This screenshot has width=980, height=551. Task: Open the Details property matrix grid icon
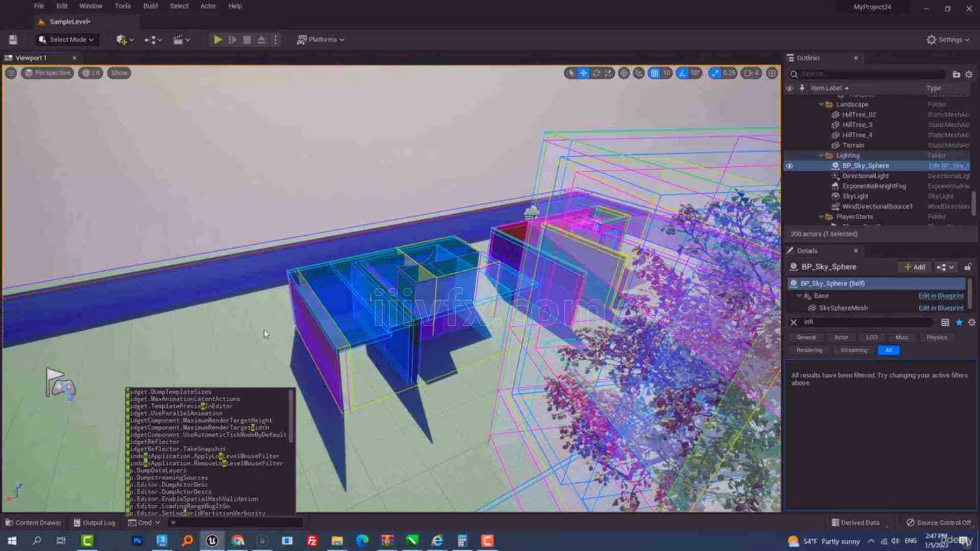point(945,323)
